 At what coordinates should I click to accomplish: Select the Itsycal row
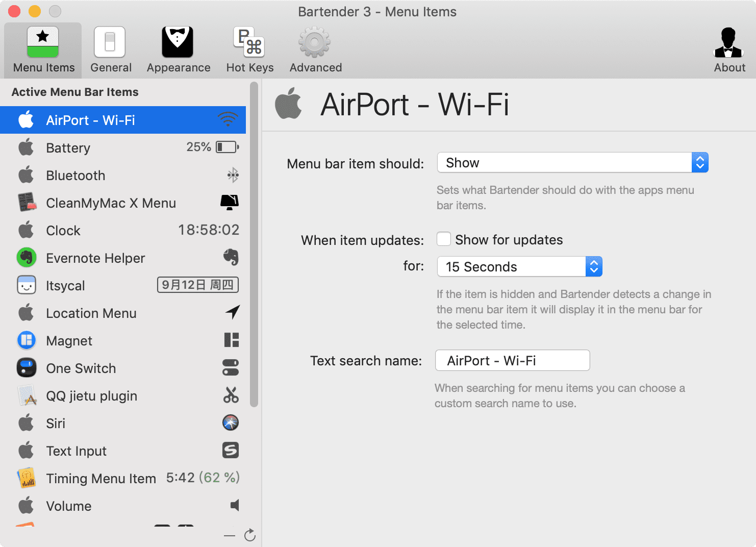coord(123,285)
